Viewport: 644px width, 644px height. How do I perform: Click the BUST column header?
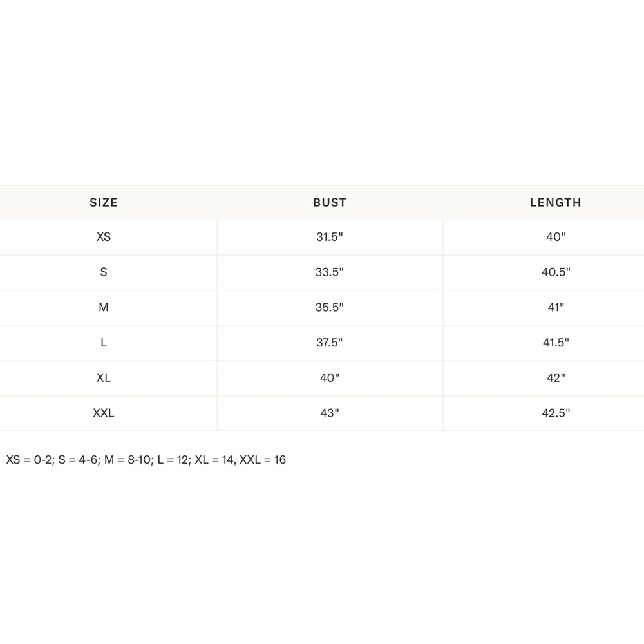330,202
